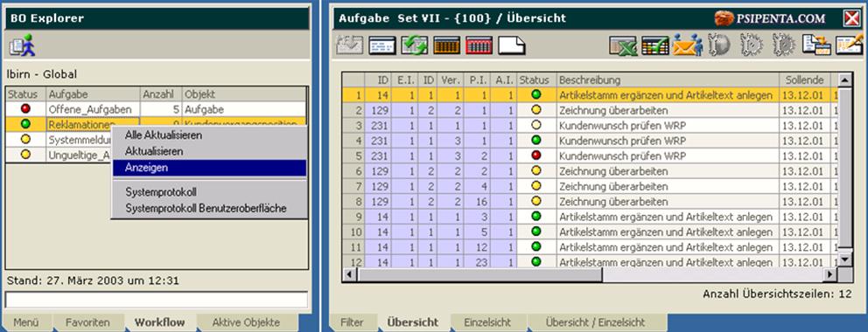Viewport: 868px width, 332px height.
Task: Click the Beschreibung column header
Action: click(x=668, y=80)
